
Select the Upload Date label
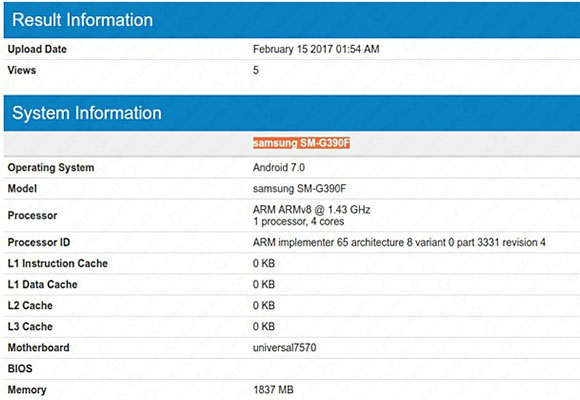[37, 49]
